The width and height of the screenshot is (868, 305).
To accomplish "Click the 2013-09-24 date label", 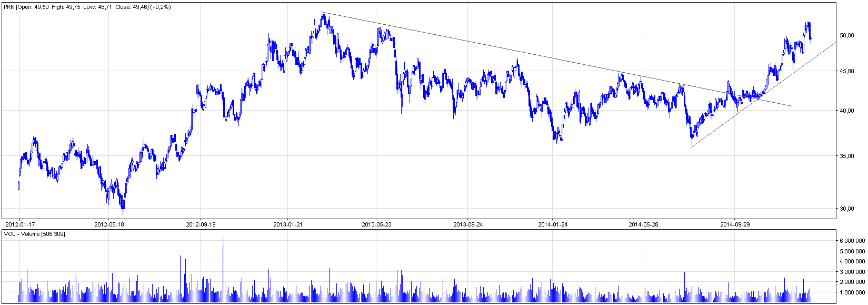I will pos(468,224).
